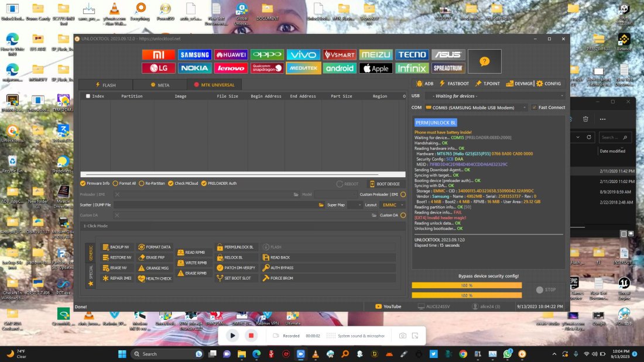
Task: Open the Chrome icon in the taskbar
Action: [463, 354]
